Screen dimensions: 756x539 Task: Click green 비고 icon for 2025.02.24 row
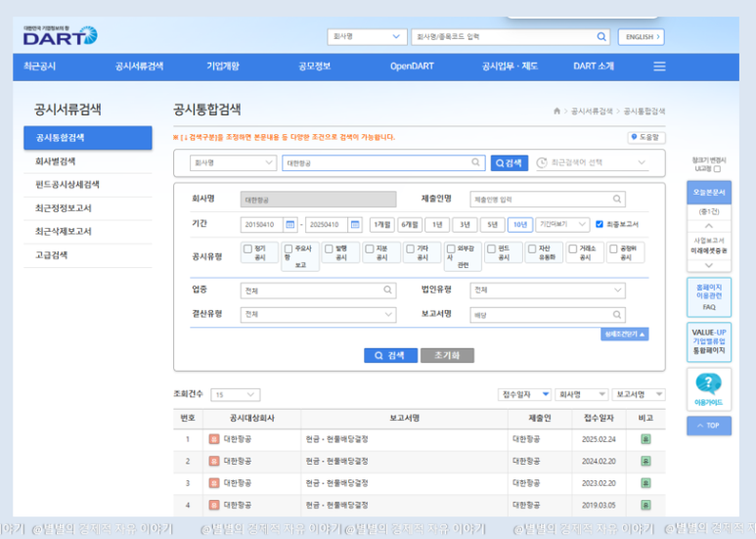645,439
